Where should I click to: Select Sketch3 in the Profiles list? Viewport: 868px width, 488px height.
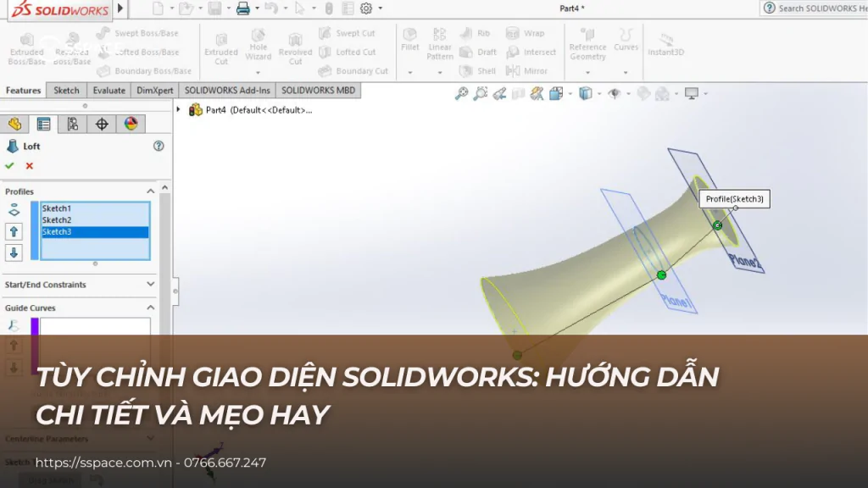[95, 231]
